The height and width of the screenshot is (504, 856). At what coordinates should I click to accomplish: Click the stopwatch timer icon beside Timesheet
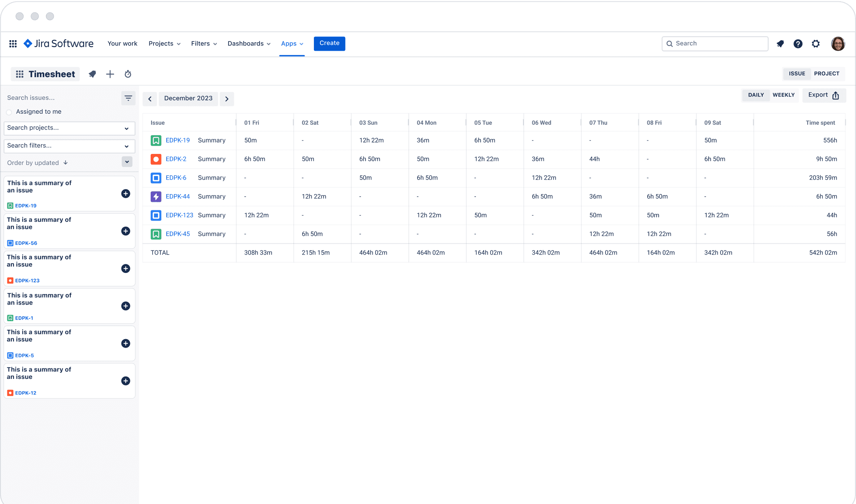tap(128, 74)
